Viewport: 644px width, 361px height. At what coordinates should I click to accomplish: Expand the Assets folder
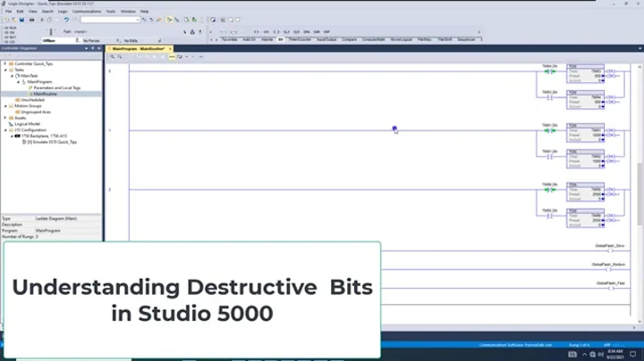click(x=5, y=118)
